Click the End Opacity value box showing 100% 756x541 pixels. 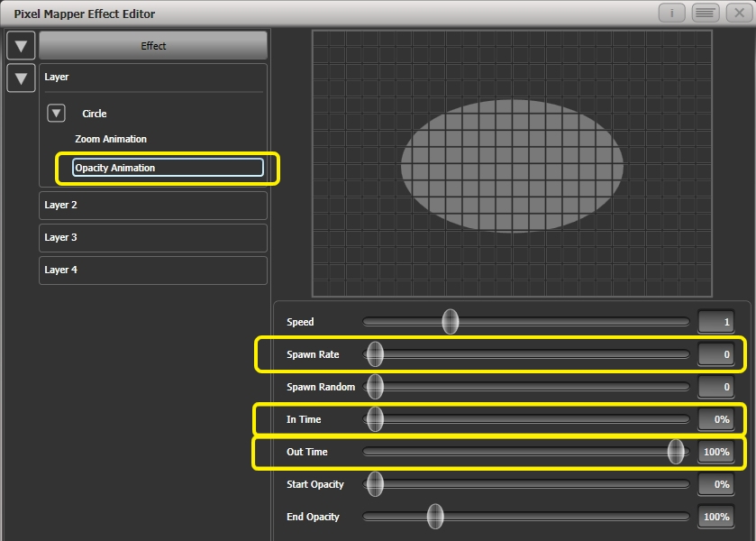coord(715,517)
